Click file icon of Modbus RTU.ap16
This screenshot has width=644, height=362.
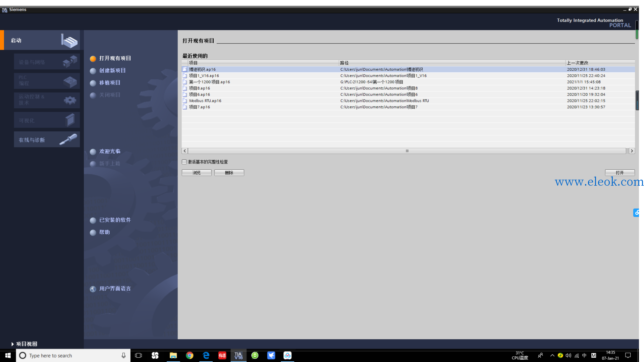point(185,101)
